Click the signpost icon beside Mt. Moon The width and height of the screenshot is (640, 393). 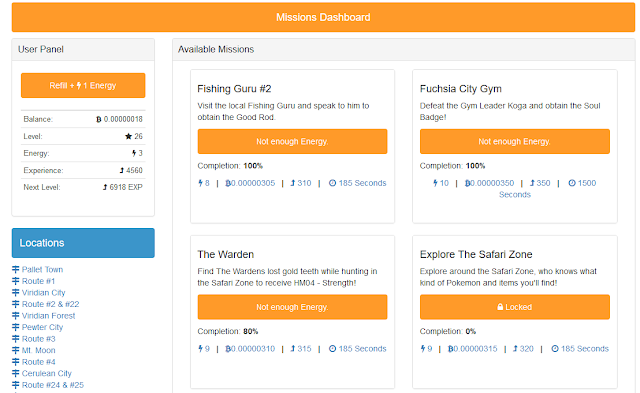[16, 350]
